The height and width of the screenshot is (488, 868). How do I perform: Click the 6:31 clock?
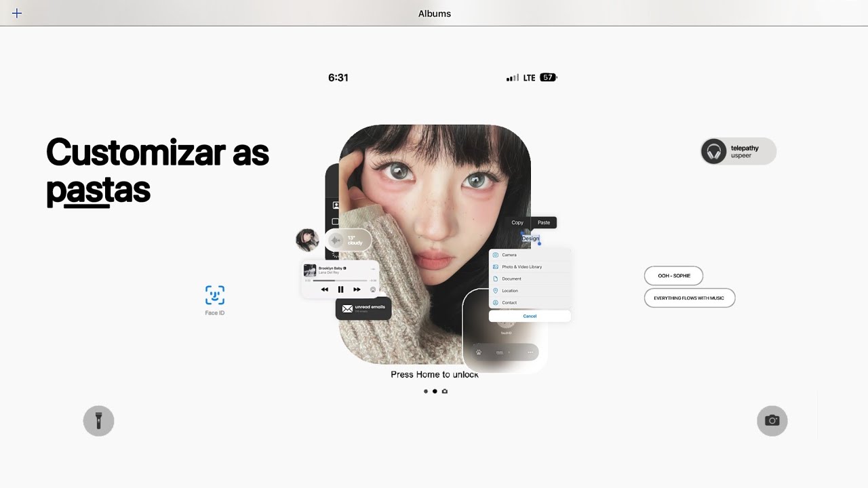pyautogui.click(x=338, y=78)
